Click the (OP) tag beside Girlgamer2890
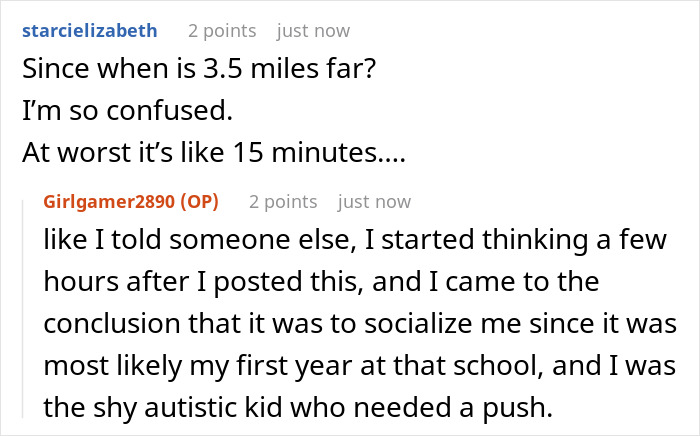700x436 pixels. [200, 202]
